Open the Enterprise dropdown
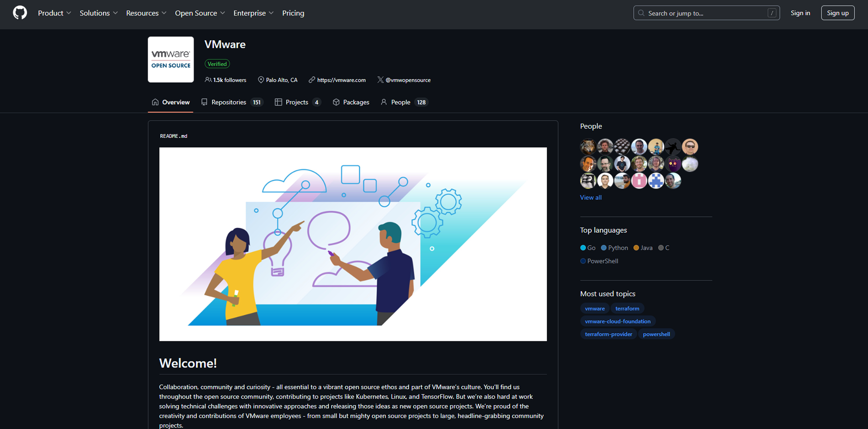 253,13
